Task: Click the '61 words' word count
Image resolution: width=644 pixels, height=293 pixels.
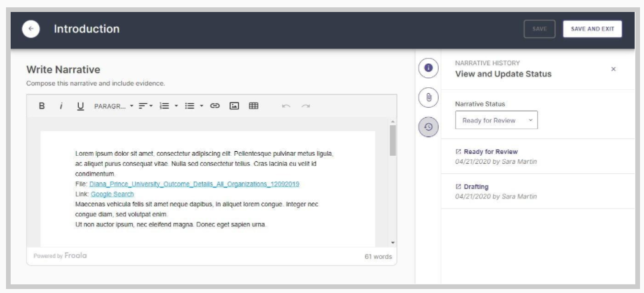Action: coord(378,257)
